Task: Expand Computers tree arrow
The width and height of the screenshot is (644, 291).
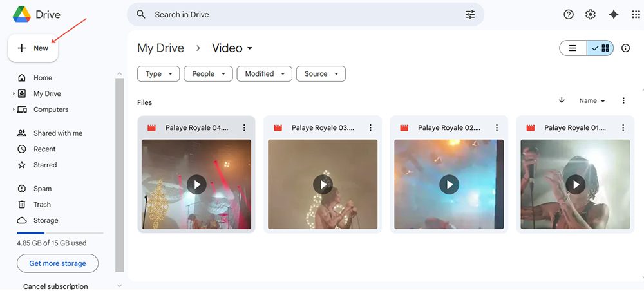Action: (x=14, y=109)
